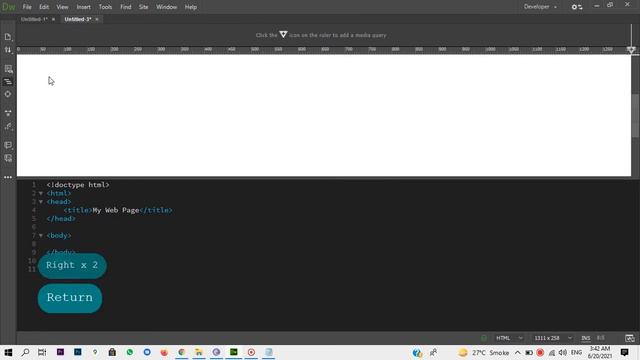The width and height of the screenshot is (640, 360).
Task: Open Documents icon in left toolbar
Action: coord(8,37)
